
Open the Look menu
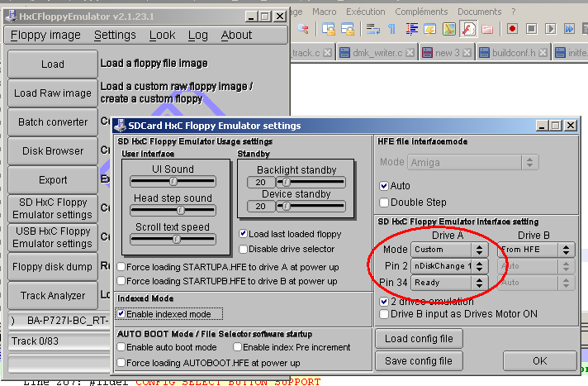click(x=162, y=36)
